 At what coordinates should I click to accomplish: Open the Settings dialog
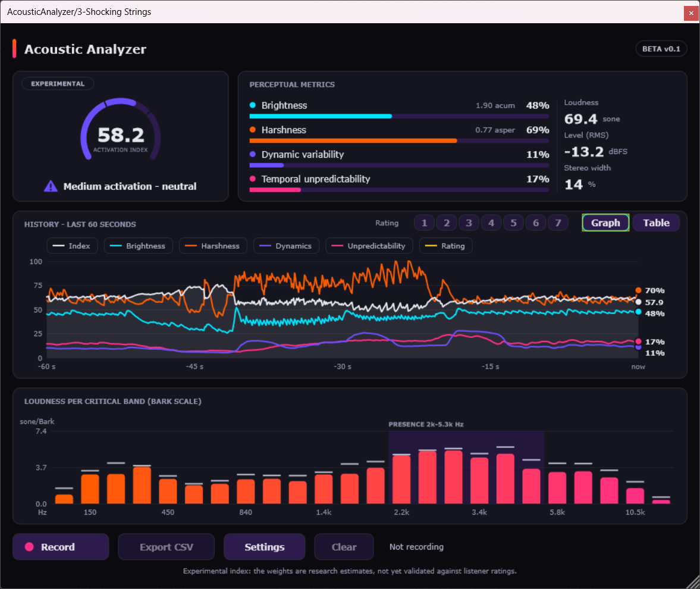(x=264, y=547)
